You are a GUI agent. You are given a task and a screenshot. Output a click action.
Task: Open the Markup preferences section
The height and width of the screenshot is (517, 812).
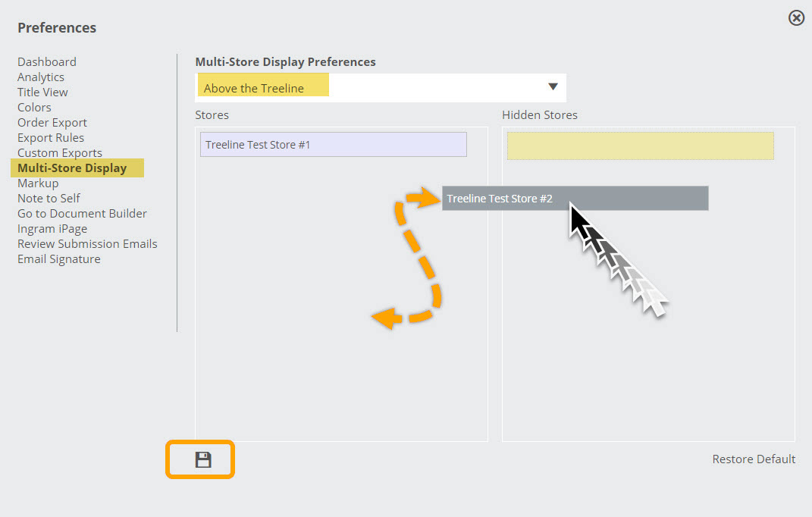[39, 183]
